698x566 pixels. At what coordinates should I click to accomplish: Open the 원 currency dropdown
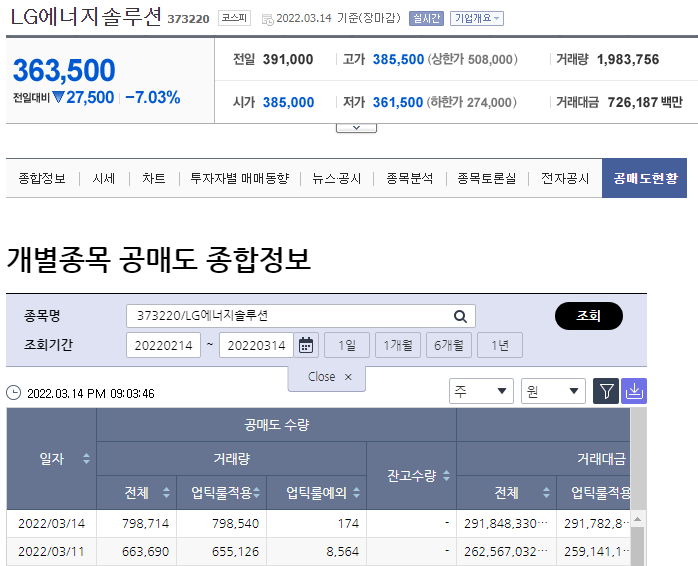[x=553, y=391]
